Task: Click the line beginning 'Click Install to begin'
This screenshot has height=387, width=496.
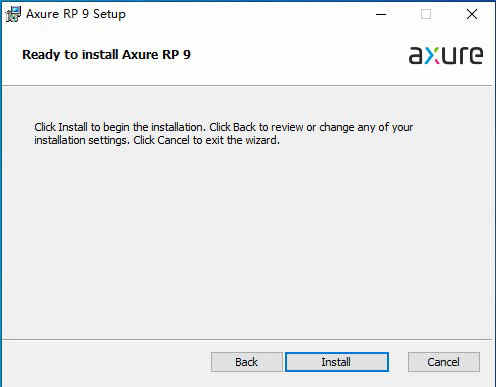Action: coord(224,127)
